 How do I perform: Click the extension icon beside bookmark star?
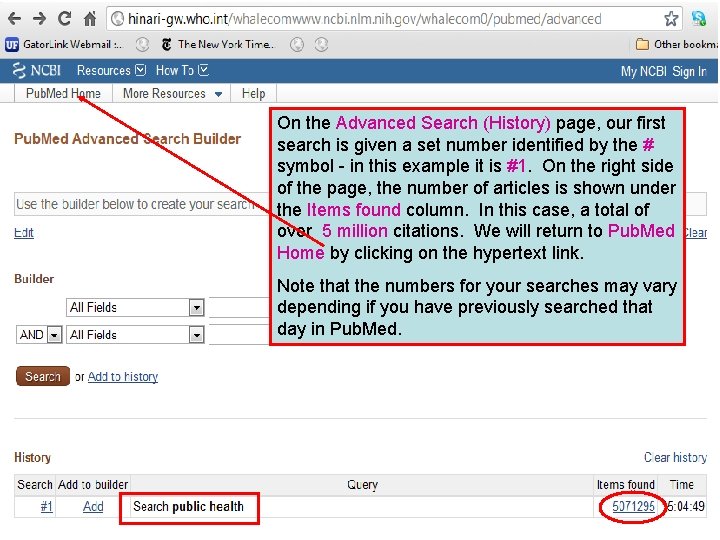(699, 19)
